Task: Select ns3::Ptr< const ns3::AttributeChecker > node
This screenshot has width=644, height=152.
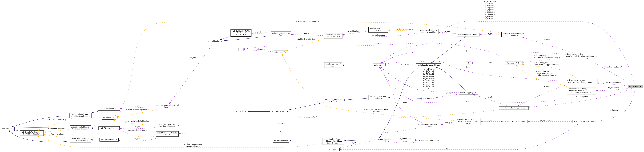Action: pyautogui.click(x=167, y=125)
